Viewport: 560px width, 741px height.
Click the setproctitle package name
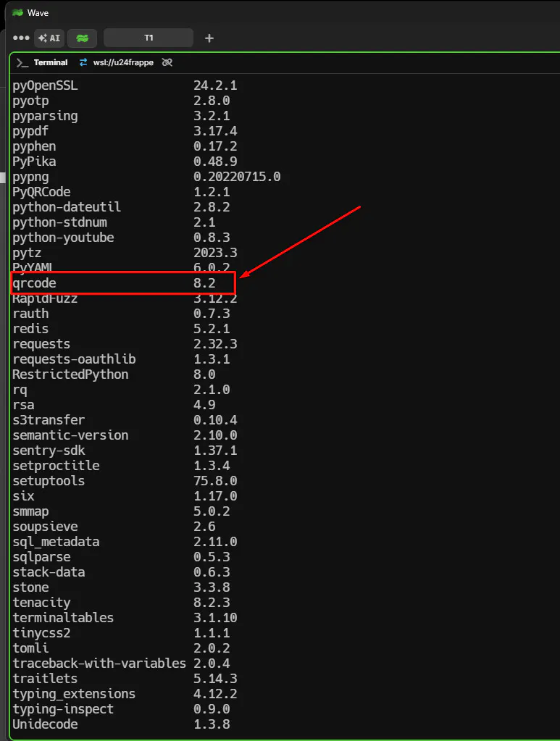(57, 466)
